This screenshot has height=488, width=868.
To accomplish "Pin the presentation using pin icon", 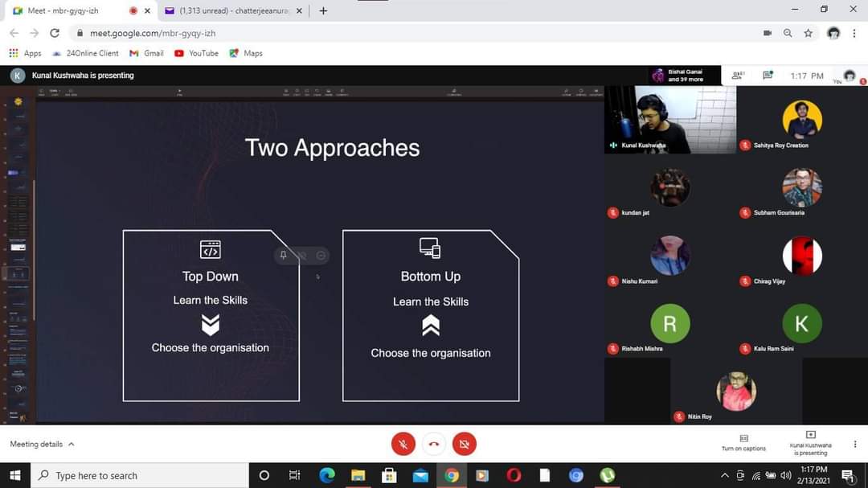I will (x=283, y=256).
